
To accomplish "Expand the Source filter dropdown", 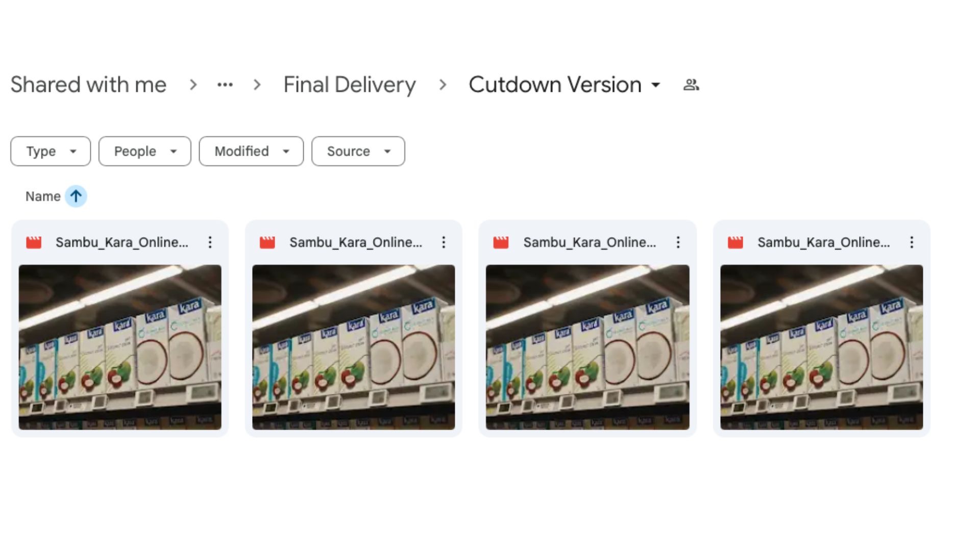I will (x=358, y=151).
